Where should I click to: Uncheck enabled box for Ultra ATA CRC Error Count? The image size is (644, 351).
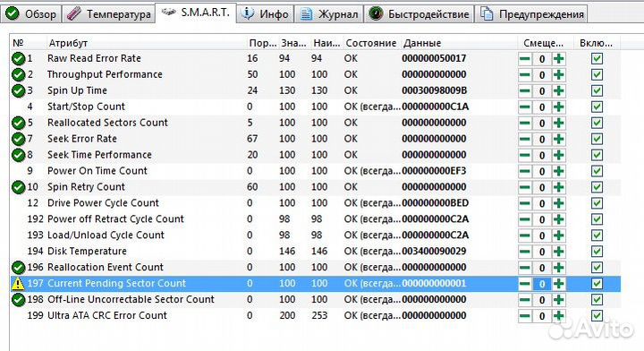point(597,316)
